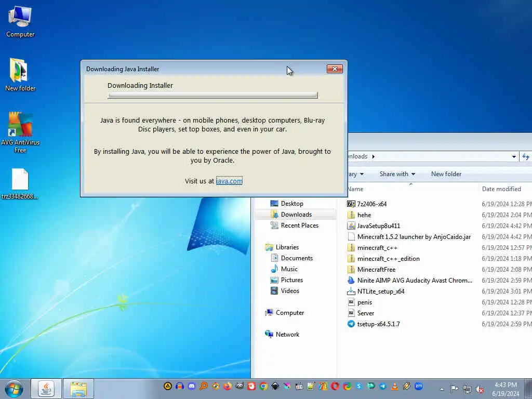Image resolution: width=532 pixels, height=399 pixels.
Task: Launch Firefox from the taskbar
Action: coord(228,386)
